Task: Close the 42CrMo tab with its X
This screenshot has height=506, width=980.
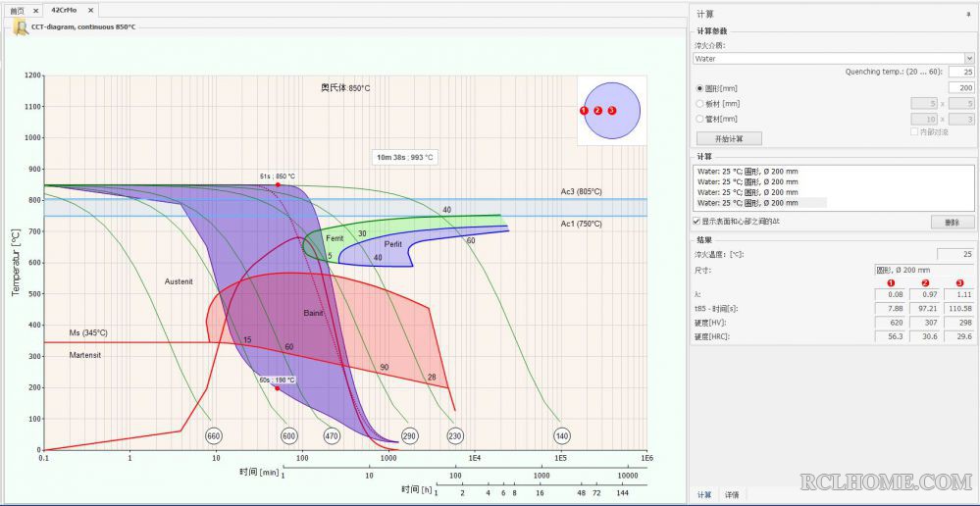Action: click(x=90, y=10)
